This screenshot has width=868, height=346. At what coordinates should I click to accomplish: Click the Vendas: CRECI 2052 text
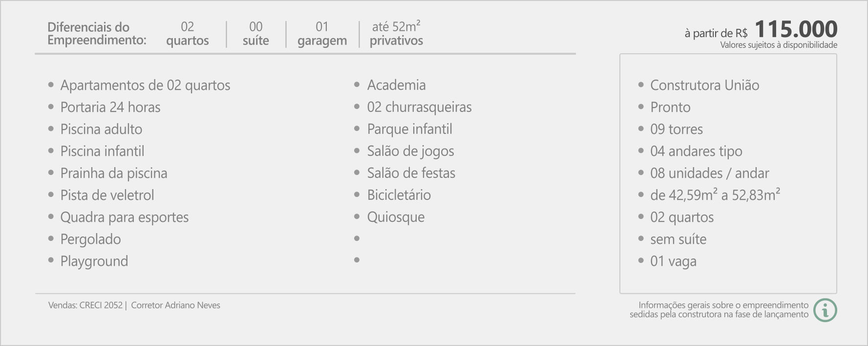point(85,305)
